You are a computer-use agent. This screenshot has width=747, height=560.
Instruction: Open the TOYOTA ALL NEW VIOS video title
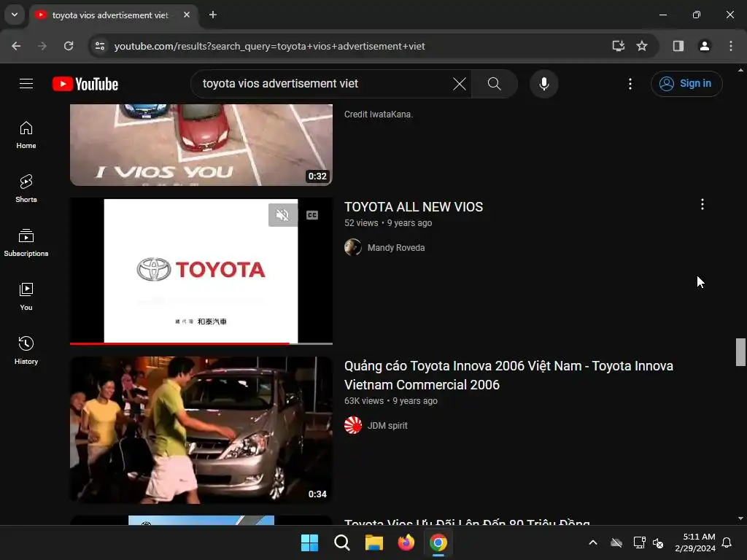413,206
